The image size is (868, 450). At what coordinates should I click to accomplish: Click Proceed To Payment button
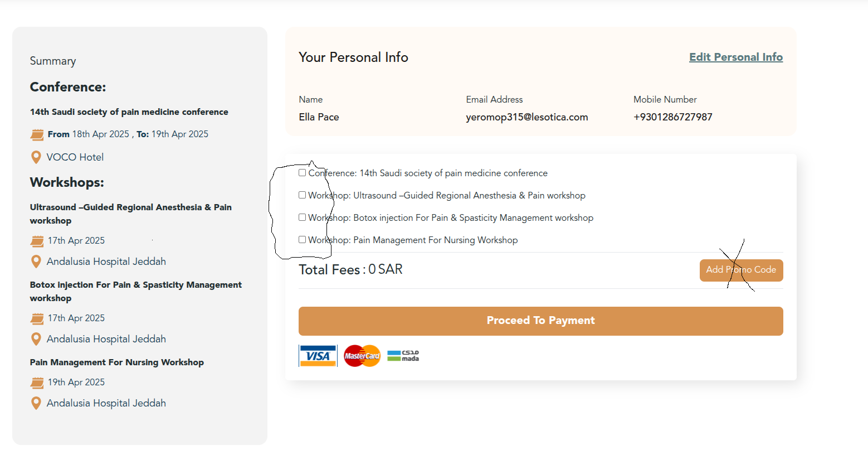(x=540, y=321)
